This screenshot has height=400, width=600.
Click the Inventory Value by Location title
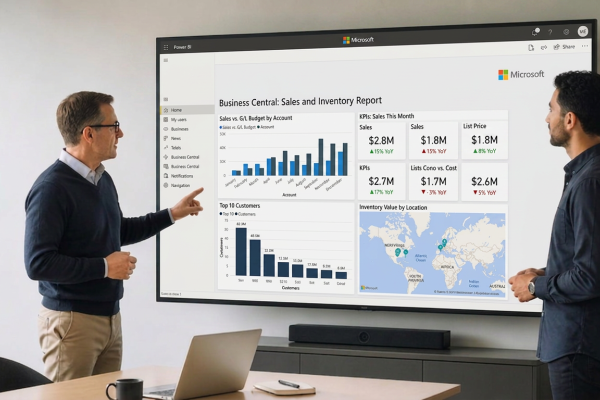tap(393, 207)
